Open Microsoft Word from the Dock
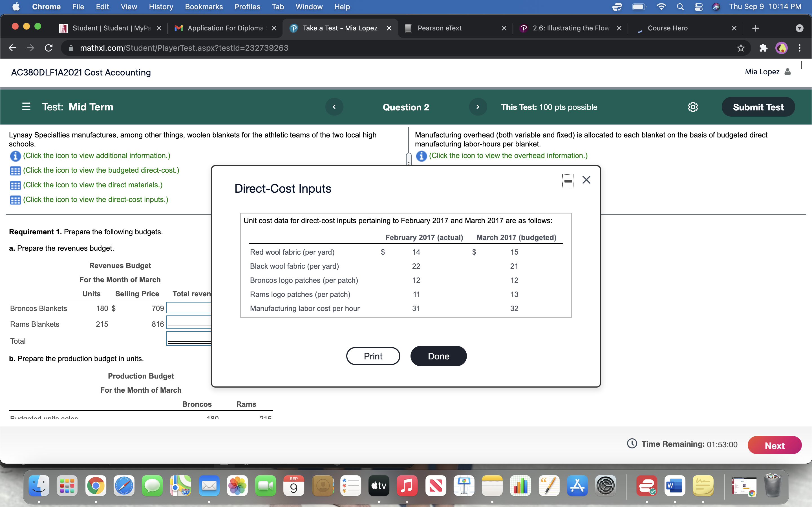Viewport: 812px width, 507px height. [675, 485]
